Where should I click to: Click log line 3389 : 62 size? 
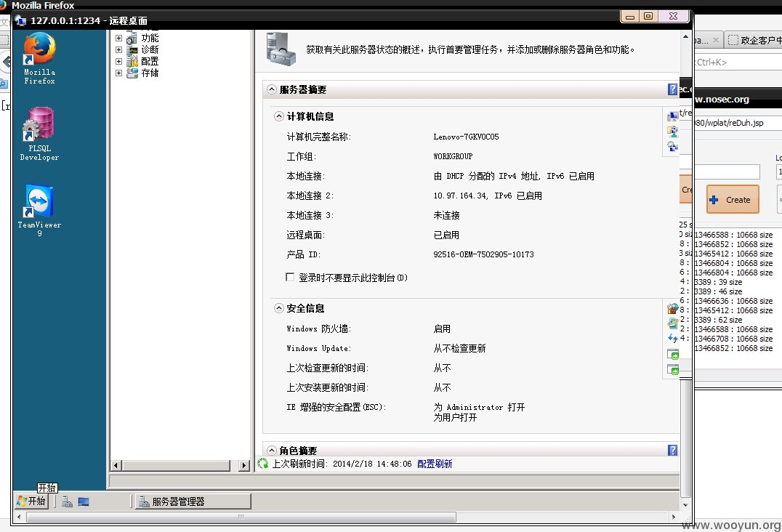tap(718, 320)
